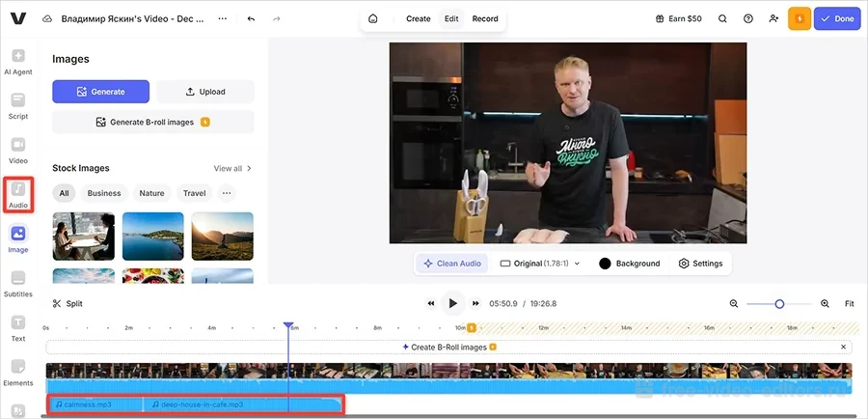Screen dimensions: 868x419
Task: Click the fast forward button
Action: 475,304
